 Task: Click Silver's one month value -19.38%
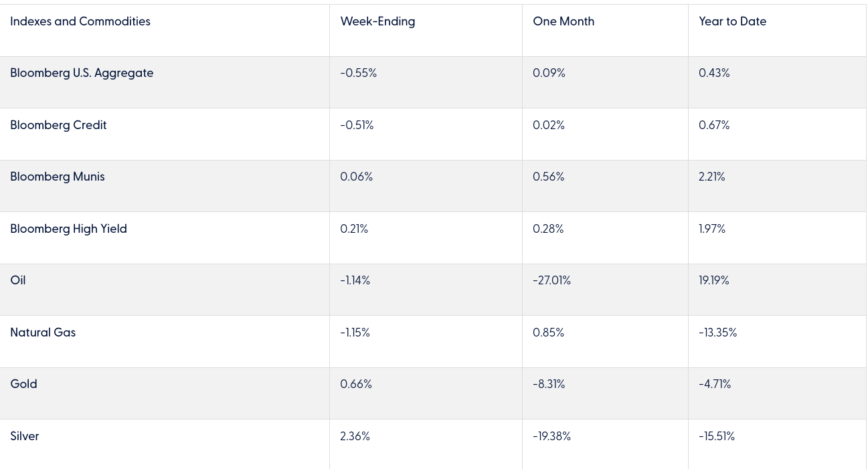point(551,436)
